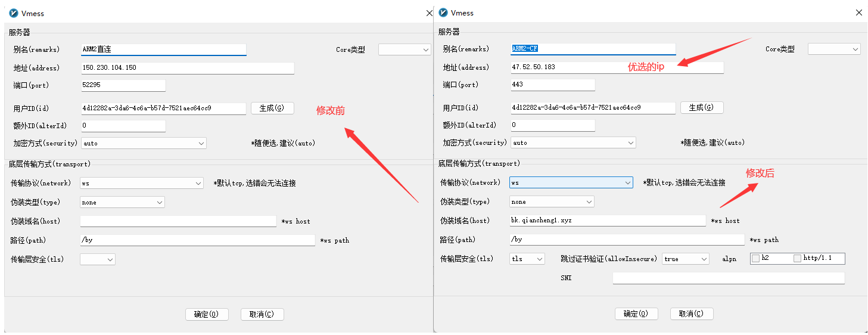Click address field with 150.230.104.150
The height and width of the screenshot is (335, 868).
[x=187, y=68]
